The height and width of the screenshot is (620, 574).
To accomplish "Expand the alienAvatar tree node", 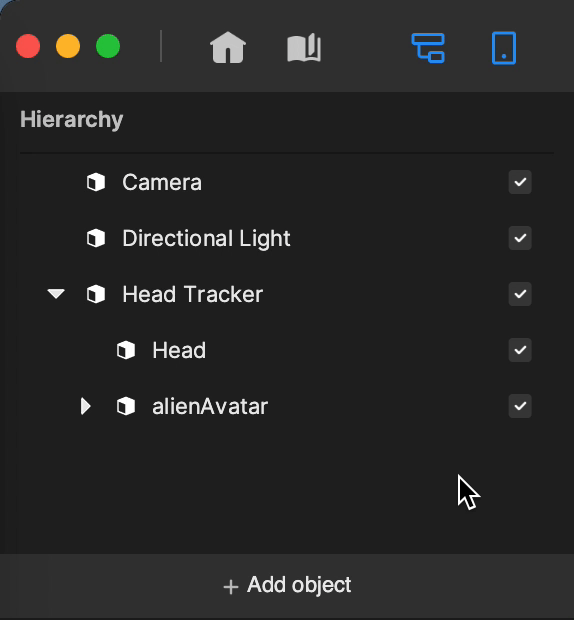I will [x=85, y=406].
